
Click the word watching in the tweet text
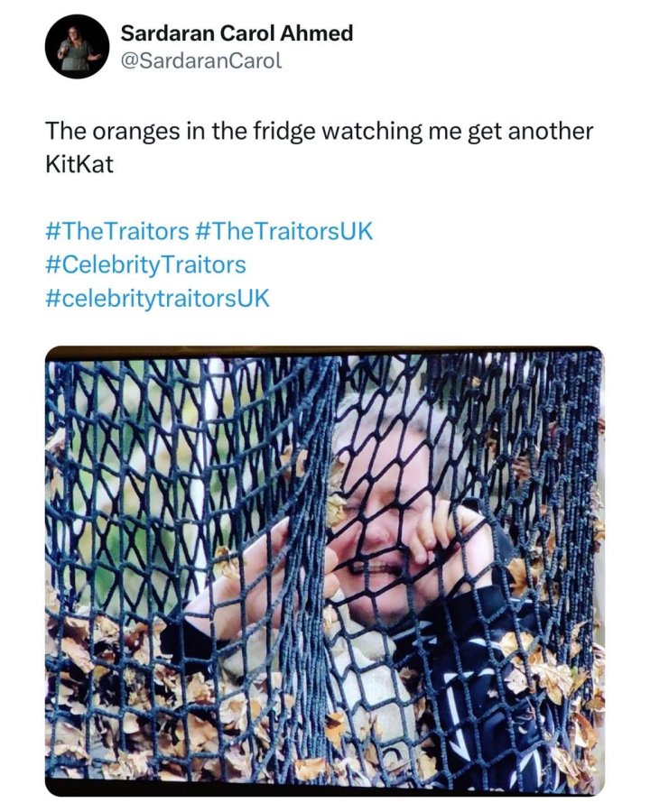click(372, 132)
